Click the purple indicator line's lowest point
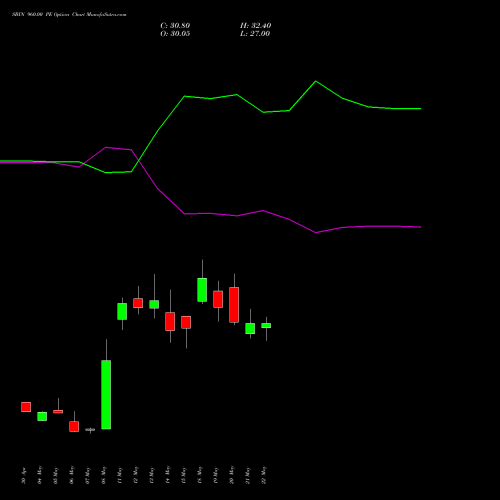The image size is (500, 500). pyautogui.click(x=316, y=232)
